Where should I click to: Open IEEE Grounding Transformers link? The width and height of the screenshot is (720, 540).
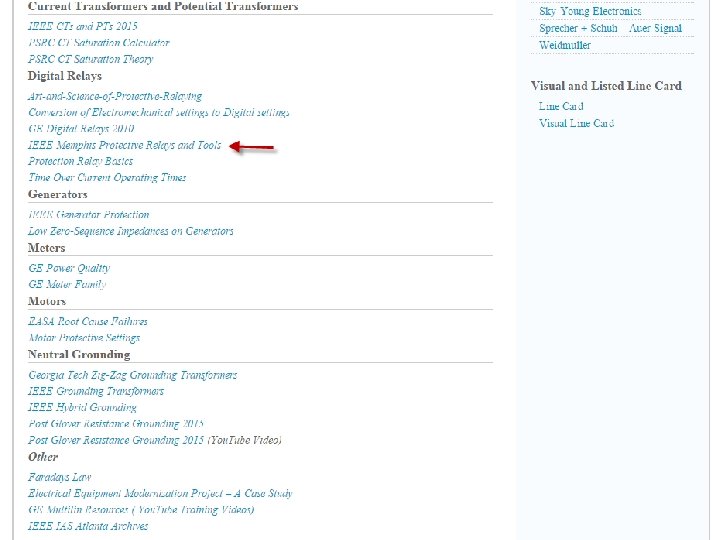[x=96, y=391]
